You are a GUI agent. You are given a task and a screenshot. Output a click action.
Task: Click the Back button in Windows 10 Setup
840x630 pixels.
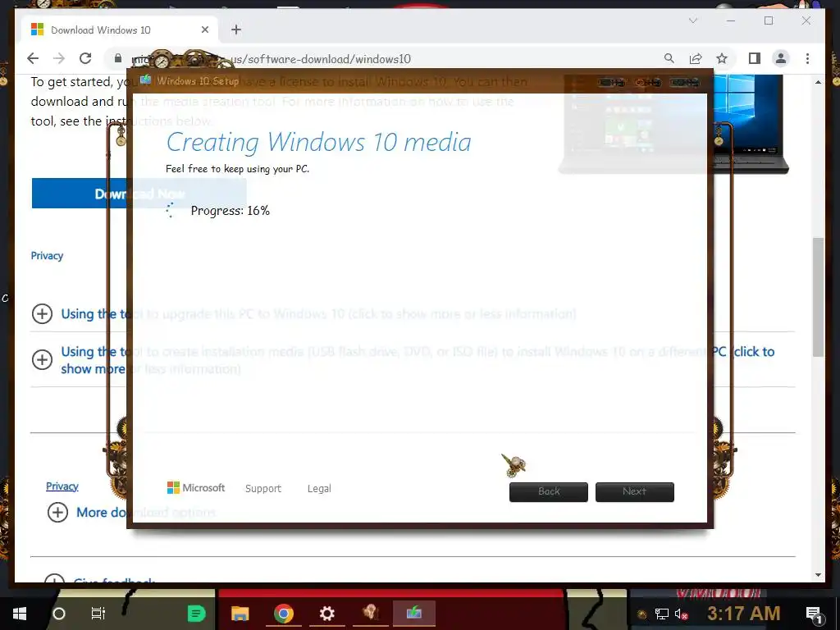(549, 492)
